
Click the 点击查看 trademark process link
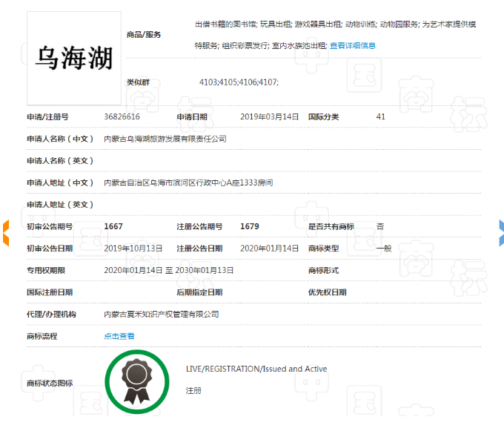point(119,336)
